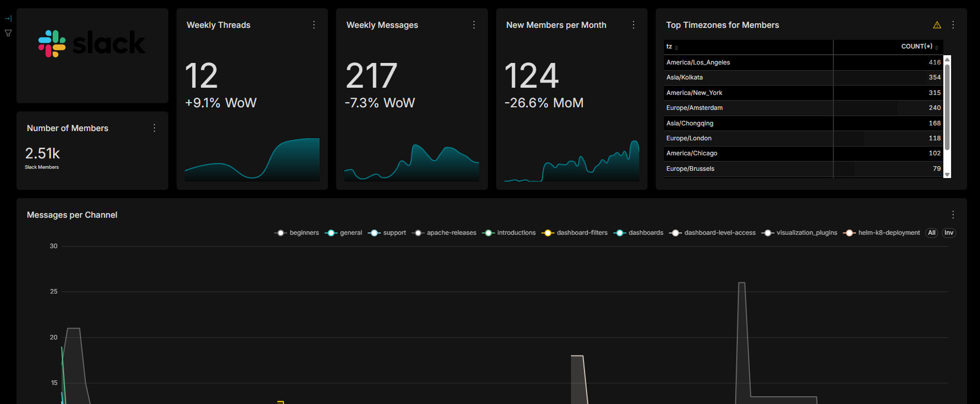Select Europe/Brussels table cell
Viewport: 980px width, 404px height.
click(x=749, y=169)
